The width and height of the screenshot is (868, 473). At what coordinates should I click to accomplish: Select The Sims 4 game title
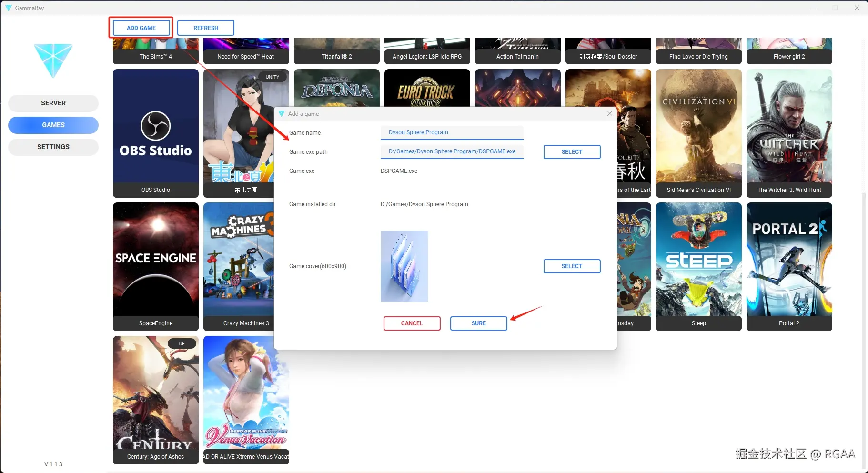click(156, 57)
